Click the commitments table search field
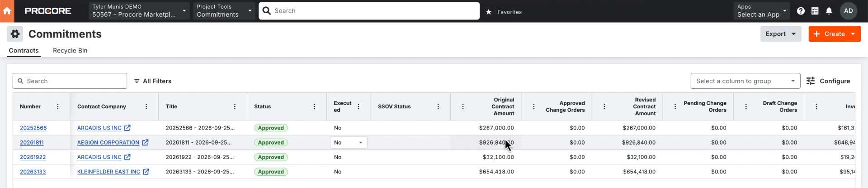This screenshot has width=868, height=188. [70, 81]
